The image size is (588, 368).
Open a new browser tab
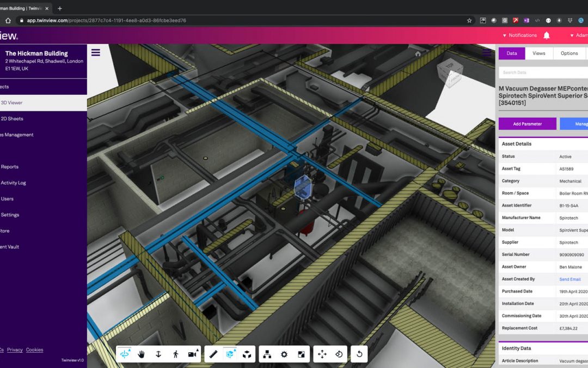pyautogui.click(x=60, y=8)
